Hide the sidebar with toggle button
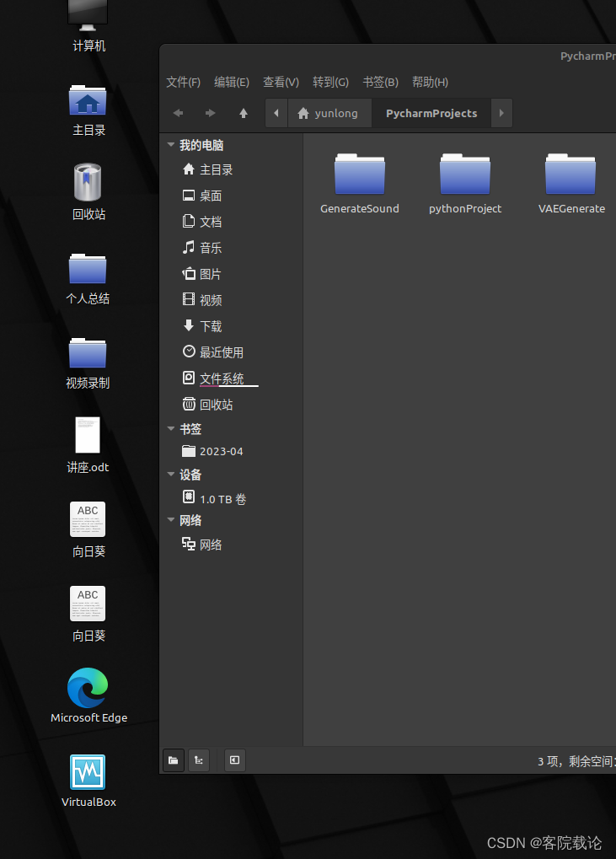This screenshot has width=616, height=859. (x=234, y=760)
